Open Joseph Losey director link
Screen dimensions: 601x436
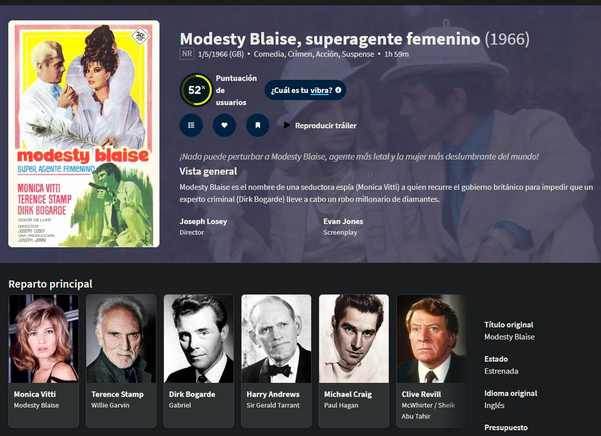203,221
